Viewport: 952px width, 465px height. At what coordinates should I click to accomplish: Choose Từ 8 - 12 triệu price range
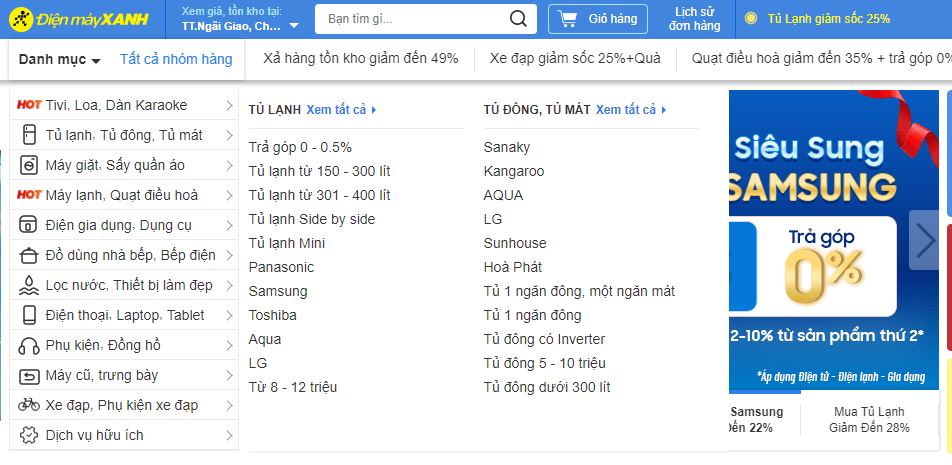tap(293, 387)
